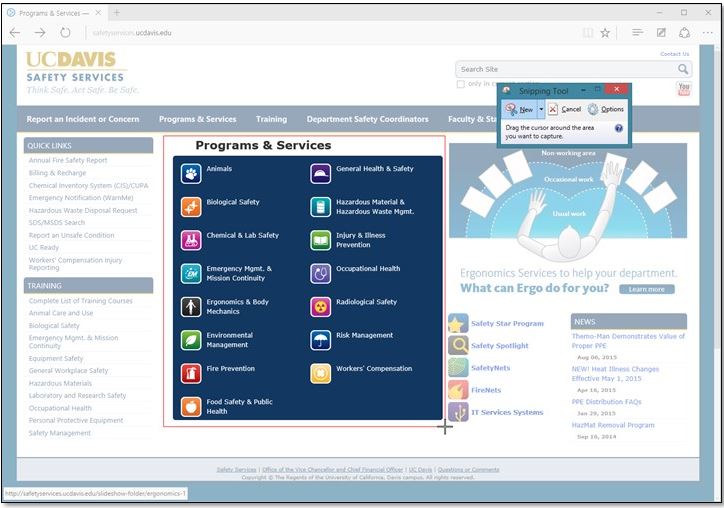Click the General Health & Safety hard-hat icon
Screen dimensions: 724x508
pyautogui.click(x=320, y=174)
